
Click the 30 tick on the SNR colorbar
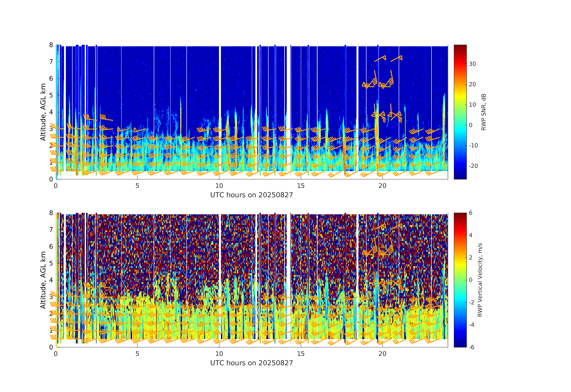pos(472,64)
